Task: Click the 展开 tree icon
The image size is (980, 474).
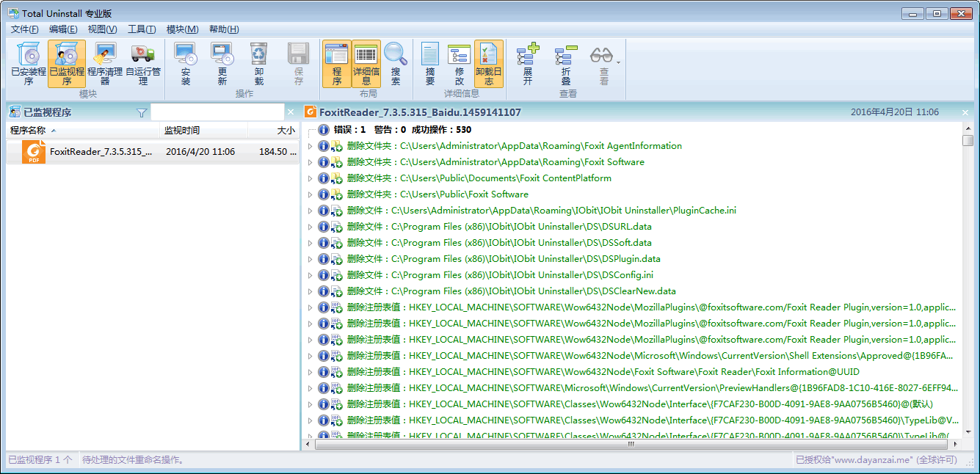Action: tap(528, 64)
